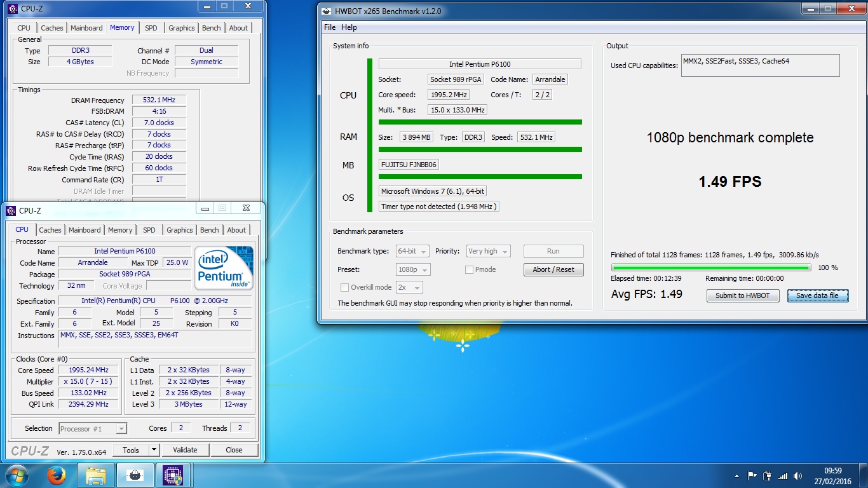Click the Intel Pentium P6100 CPU name field in HWBOT
868x488 pixels.
[x=480, y=64]
